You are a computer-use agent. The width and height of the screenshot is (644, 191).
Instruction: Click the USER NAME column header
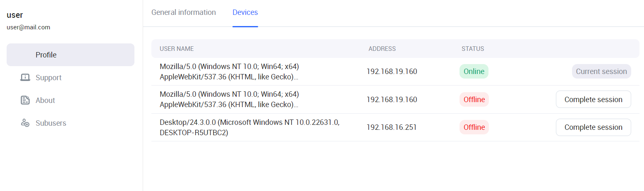[x=177, y=49]
